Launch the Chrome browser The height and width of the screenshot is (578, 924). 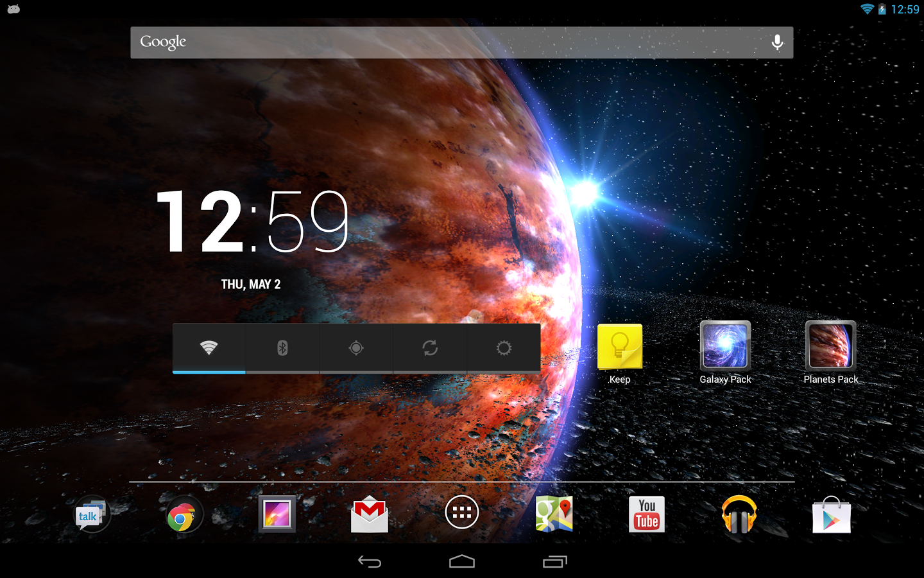(184, 514)
